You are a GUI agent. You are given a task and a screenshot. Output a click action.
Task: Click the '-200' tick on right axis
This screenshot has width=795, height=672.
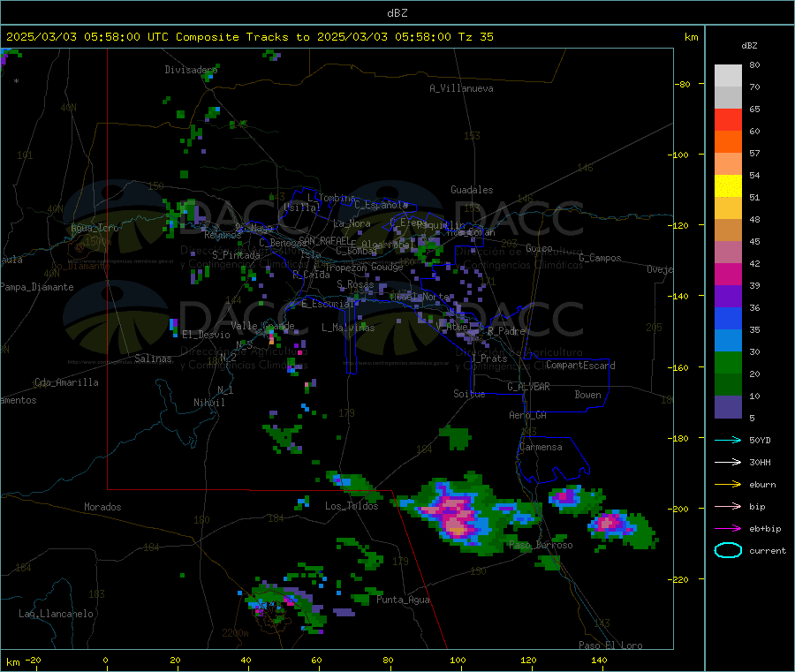coord(680,509)
